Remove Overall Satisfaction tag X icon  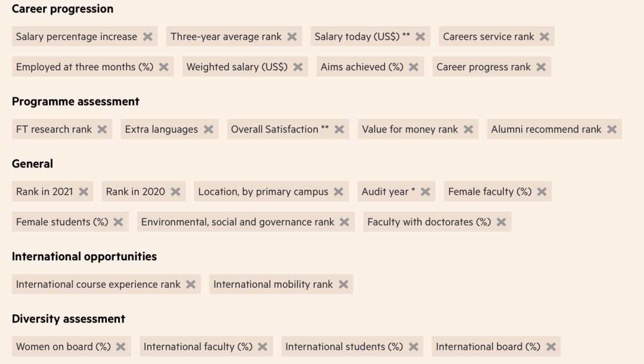click(339, 129)
